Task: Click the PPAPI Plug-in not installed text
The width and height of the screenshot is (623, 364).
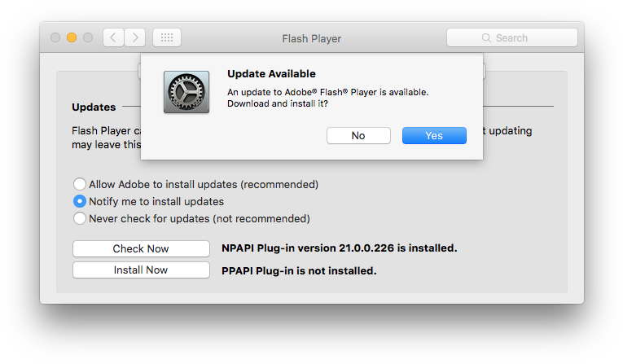Action: pyautogui.click(x=299, y=270)
